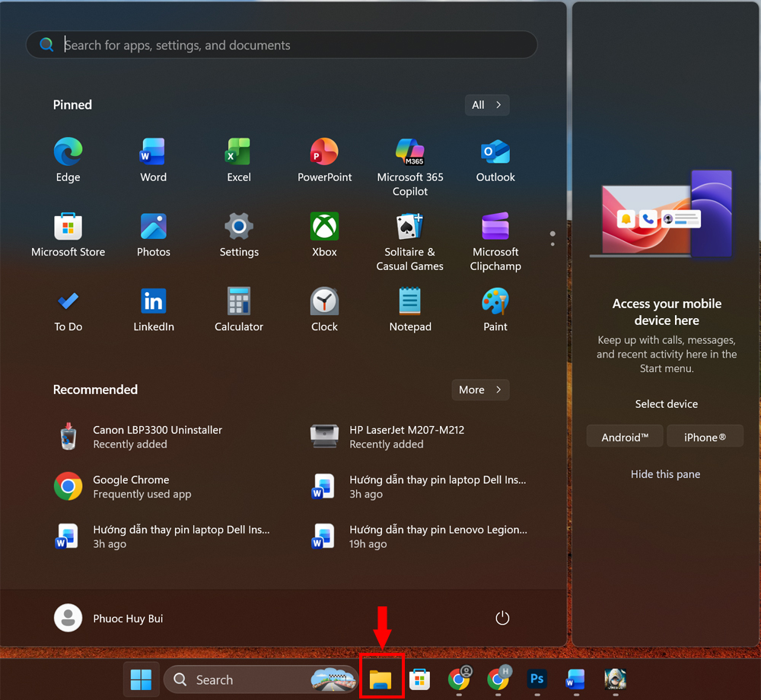Expand the All apps list

coord(487,104)
